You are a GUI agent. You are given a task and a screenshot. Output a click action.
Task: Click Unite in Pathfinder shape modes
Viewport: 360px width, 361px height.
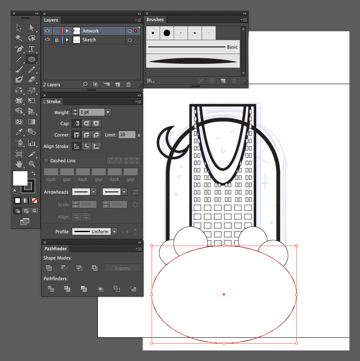pyautogui.click(x=49, y=268)
